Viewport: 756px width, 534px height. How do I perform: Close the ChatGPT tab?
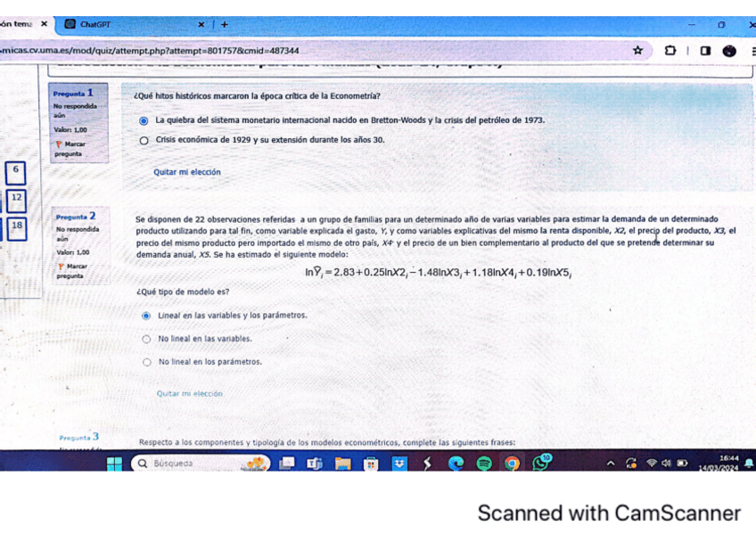(x=201, y=24)
